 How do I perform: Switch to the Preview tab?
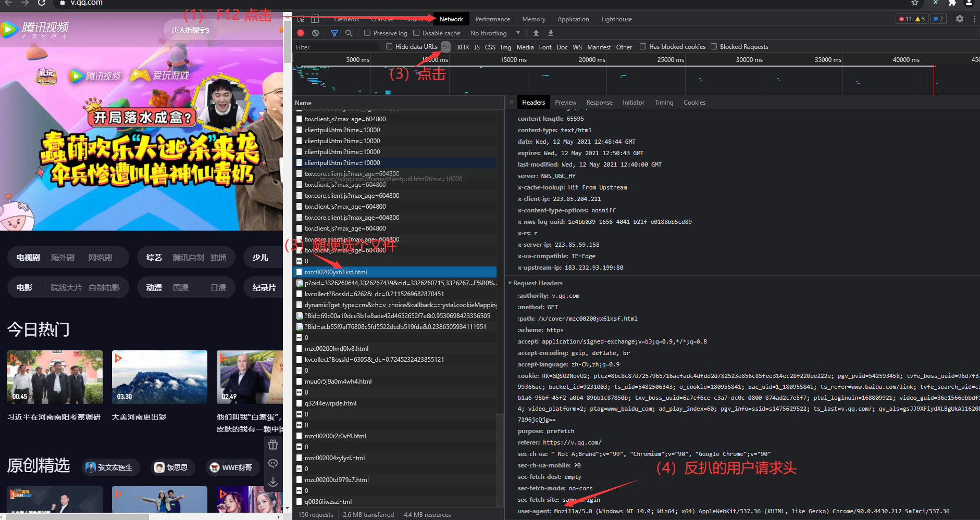tap(566, 103)
